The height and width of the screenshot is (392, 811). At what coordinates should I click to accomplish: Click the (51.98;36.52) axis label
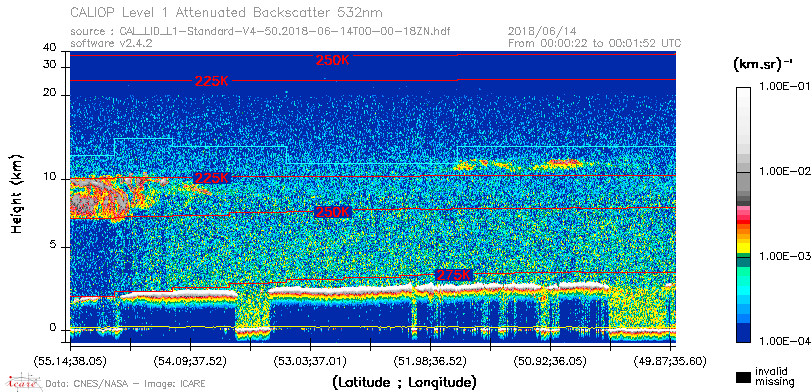430,361
